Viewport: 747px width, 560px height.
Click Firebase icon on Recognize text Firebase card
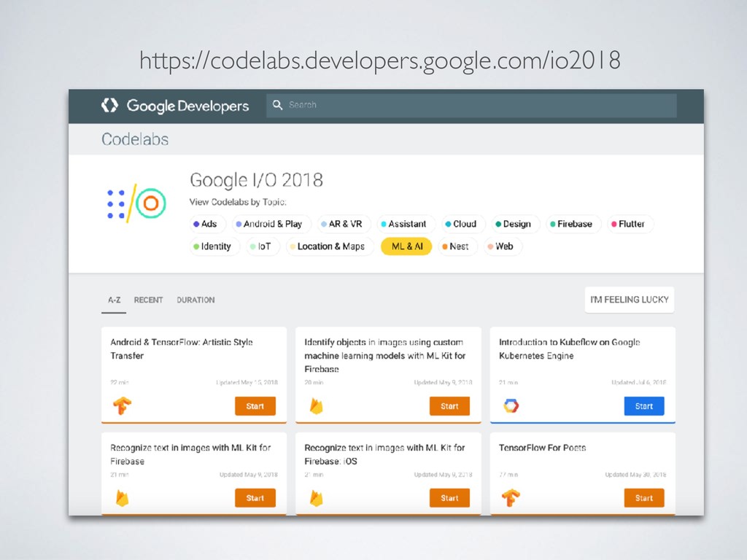pyautogui.click(x=123, y=498)
